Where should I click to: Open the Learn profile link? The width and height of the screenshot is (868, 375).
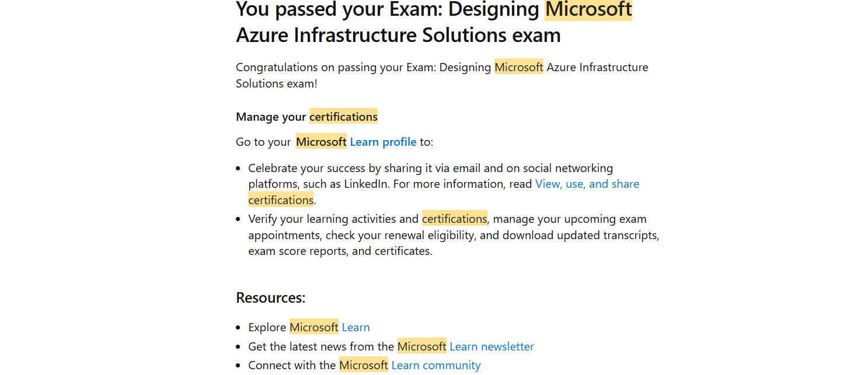click(383, 142)
